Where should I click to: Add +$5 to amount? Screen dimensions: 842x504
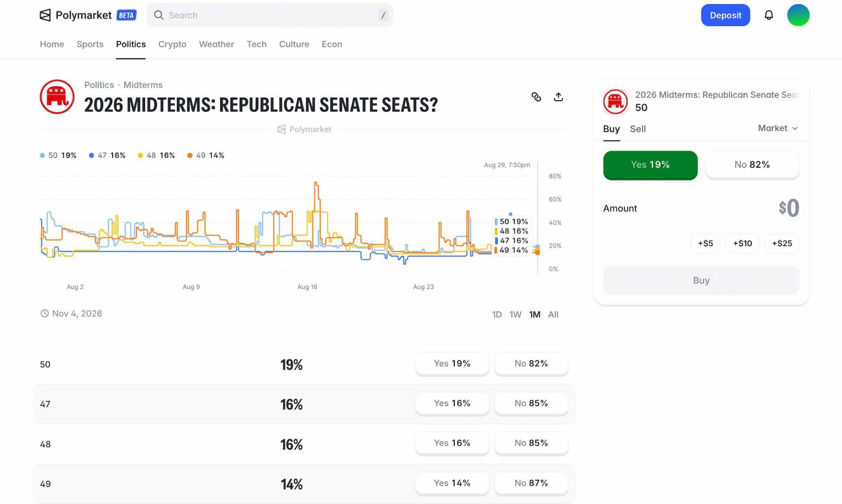coord(705,243)
